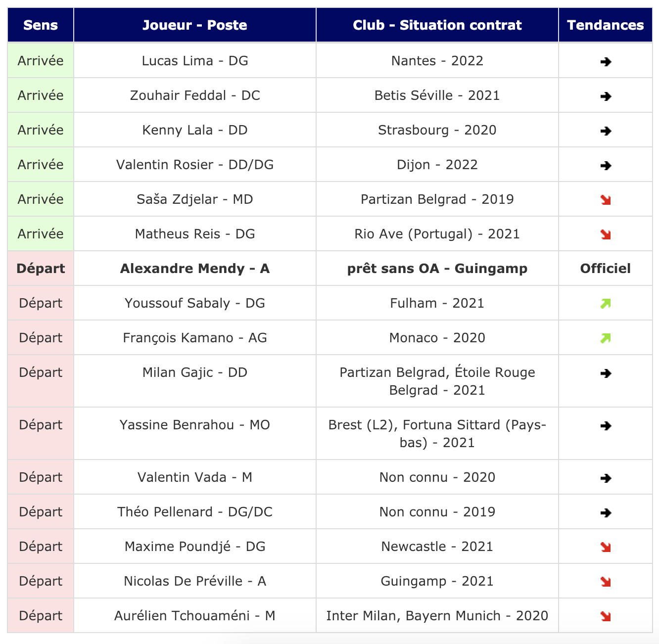Screen dimensions: 659x644
Task: Click the bold Départ cell for Mendy
Action: pos(41,268)
